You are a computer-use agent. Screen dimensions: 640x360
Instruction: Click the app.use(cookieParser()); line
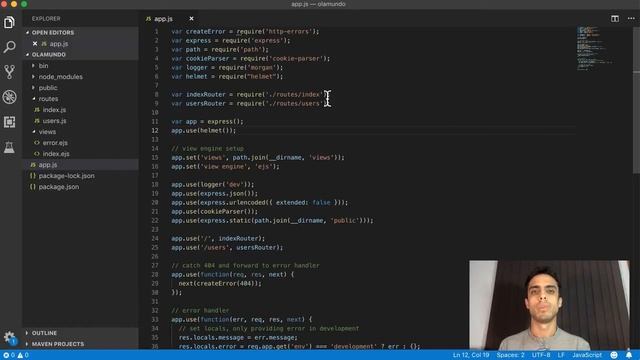coord(214,211)
